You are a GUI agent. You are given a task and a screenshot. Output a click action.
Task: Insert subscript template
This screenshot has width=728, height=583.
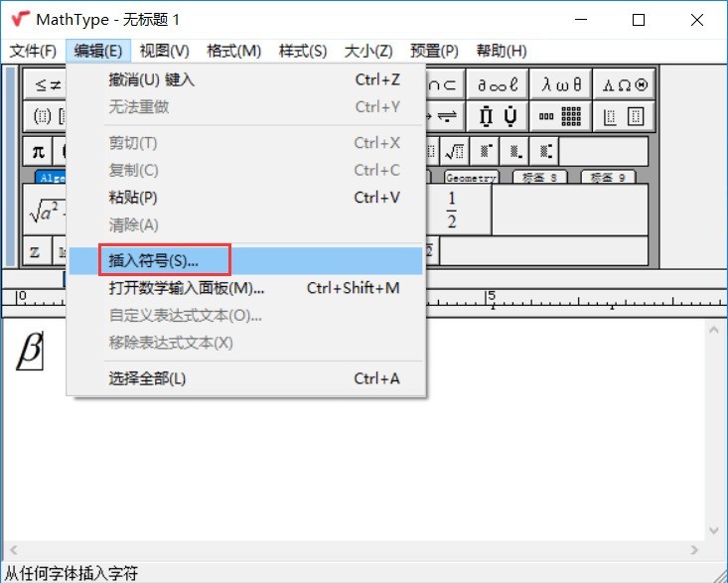pyautogui.click(x=514, y=151)
